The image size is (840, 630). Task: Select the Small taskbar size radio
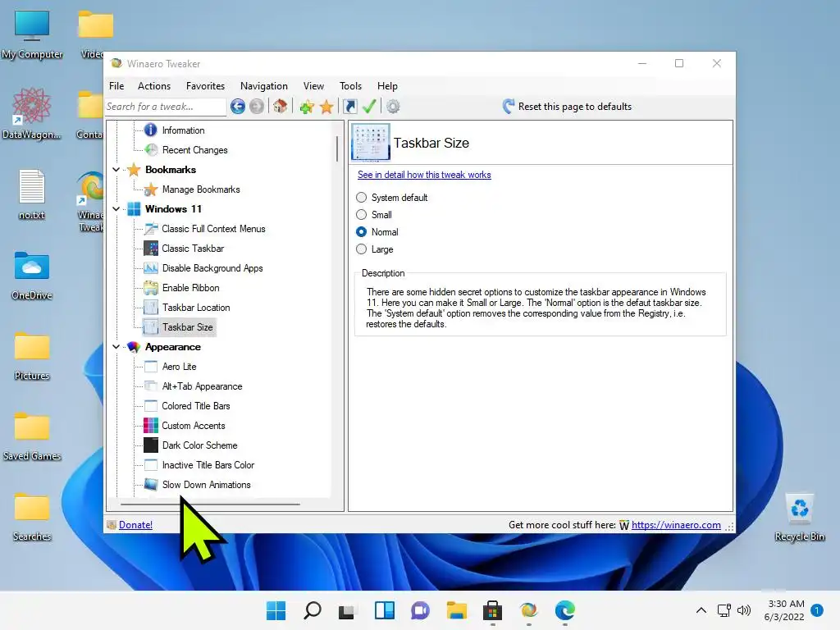[362, 215]
